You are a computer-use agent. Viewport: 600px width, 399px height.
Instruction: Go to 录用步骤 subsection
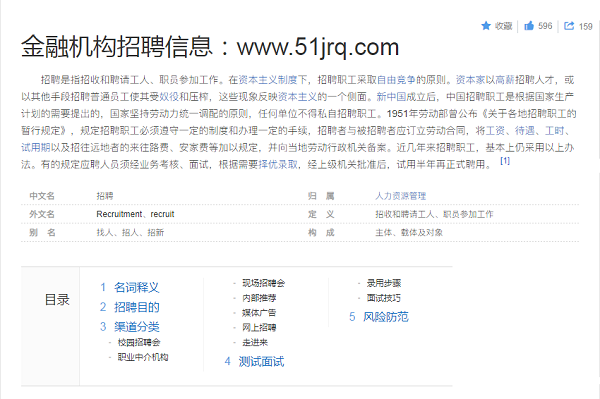point(384,283)
